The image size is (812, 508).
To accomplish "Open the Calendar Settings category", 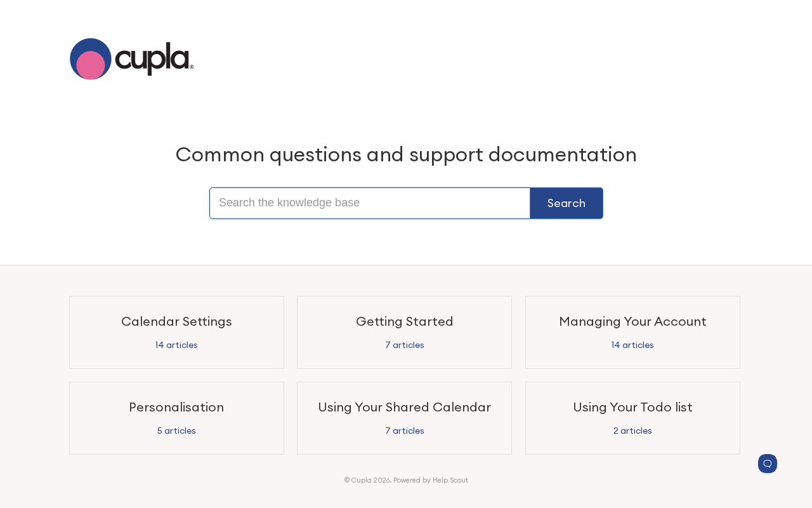I will click(x=176, y=321).
